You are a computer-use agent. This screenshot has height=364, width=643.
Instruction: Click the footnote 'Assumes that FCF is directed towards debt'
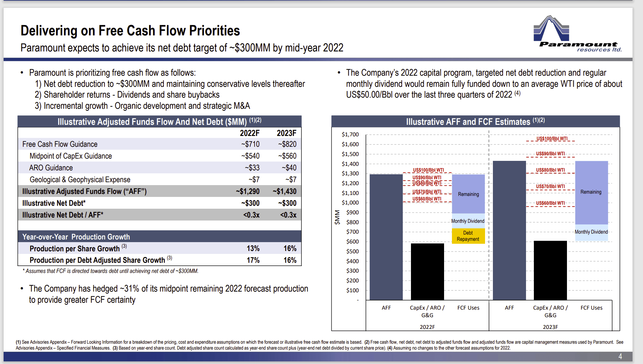point(110,271)
